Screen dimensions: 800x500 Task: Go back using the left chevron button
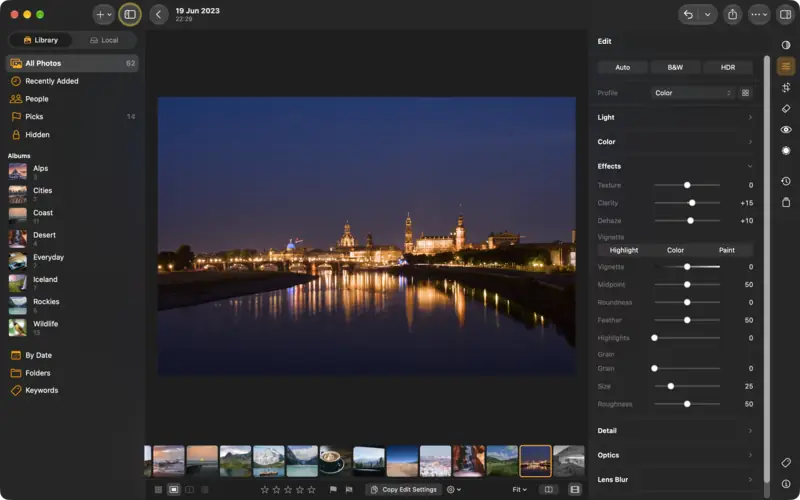159,14
